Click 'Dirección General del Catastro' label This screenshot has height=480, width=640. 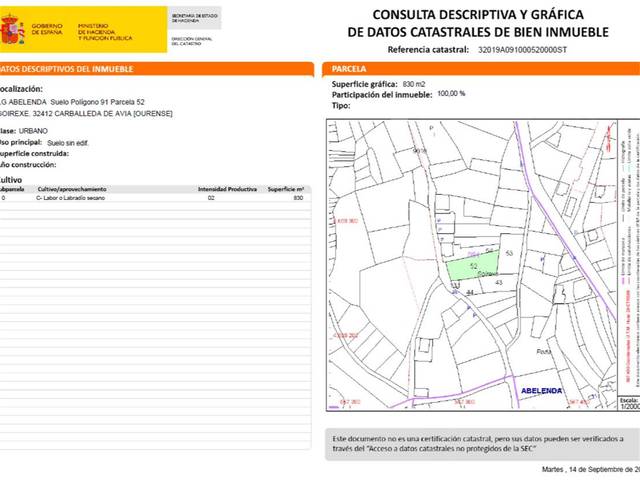pyautogui.click(x=192, y=41)
